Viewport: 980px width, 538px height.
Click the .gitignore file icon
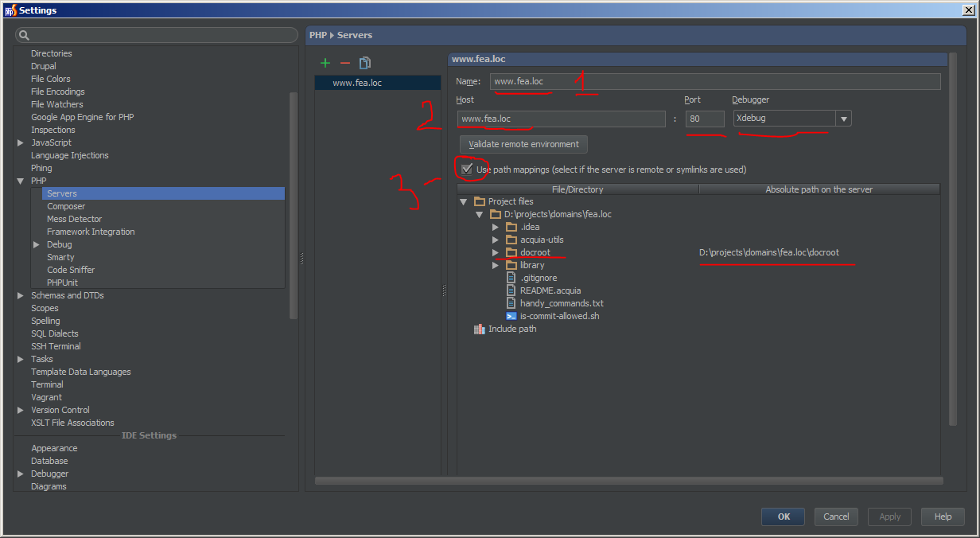[x=511, y=278]
